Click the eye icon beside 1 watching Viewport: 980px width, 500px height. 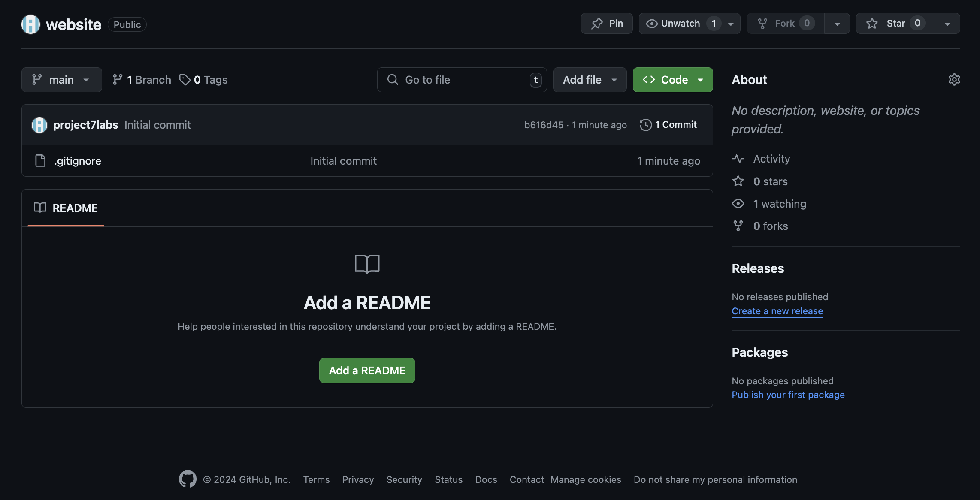point(738,203)
